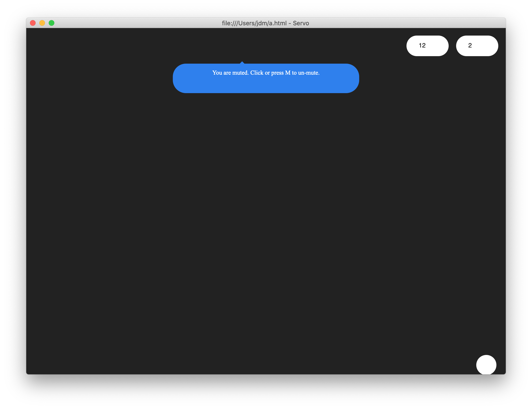This screenshot has height=409, width=532.
Task: Click the white pill showing 2
Action: pos(477,46)
